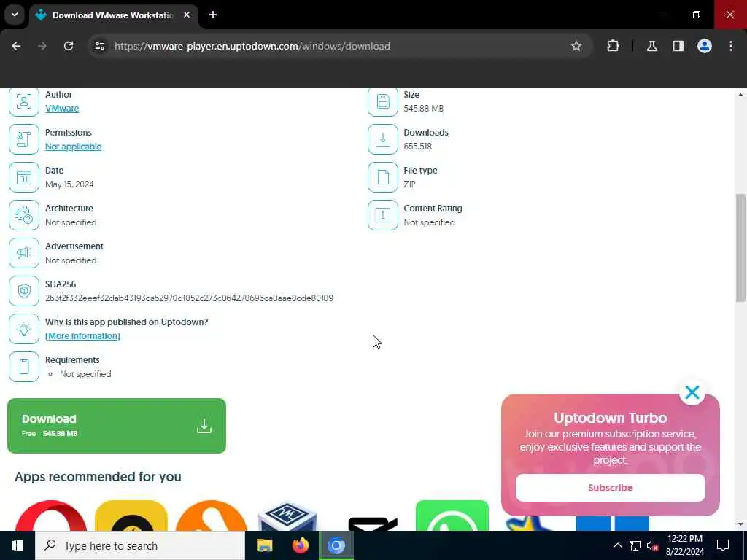Open the VMware author link
The width and height of the screenshot is (747, 560).
62,108
